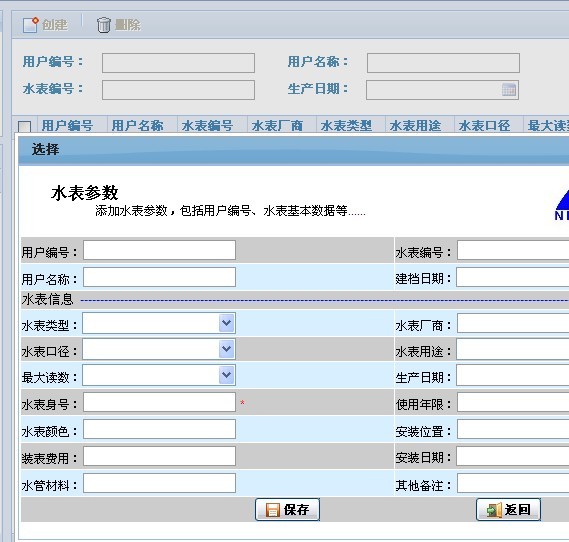Click the 水管材料 input field
Viewport: 569px width, 542px height.
tap(159, 483)
